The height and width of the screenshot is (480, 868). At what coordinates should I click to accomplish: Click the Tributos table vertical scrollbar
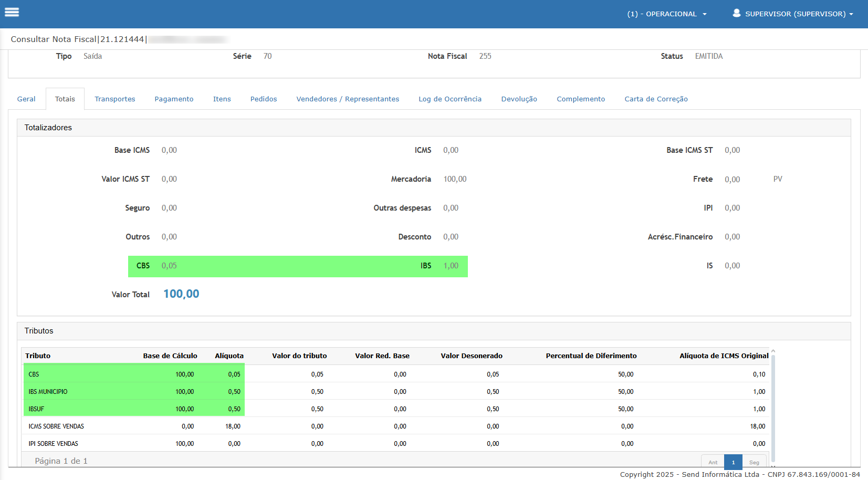click(773, 407)
